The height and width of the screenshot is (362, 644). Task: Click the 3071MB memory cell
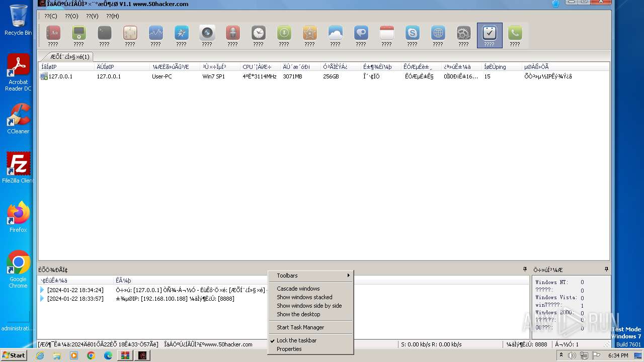pyautogui.click(x=292, y=76)
